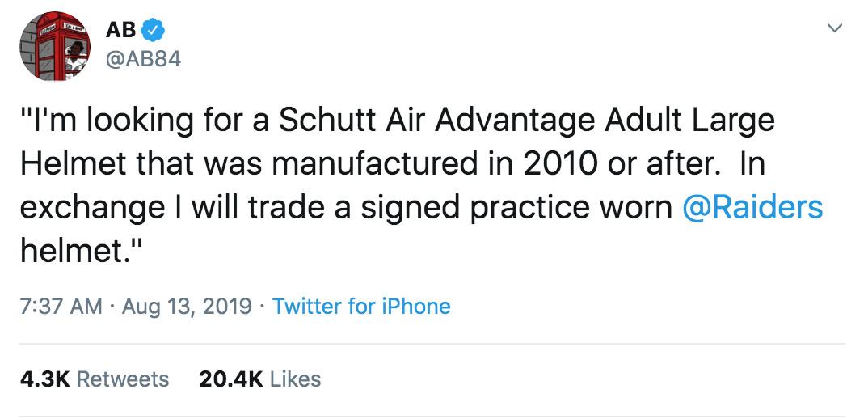Open the @Raiders mention link

[752, 208]
